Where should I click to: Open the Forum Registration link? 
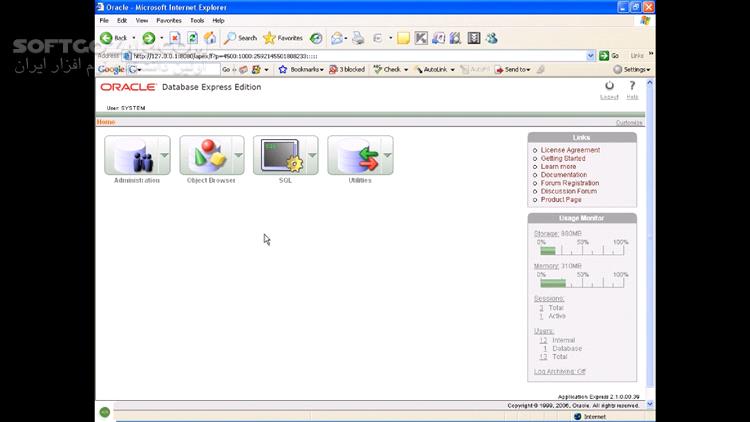coord(570,183)
